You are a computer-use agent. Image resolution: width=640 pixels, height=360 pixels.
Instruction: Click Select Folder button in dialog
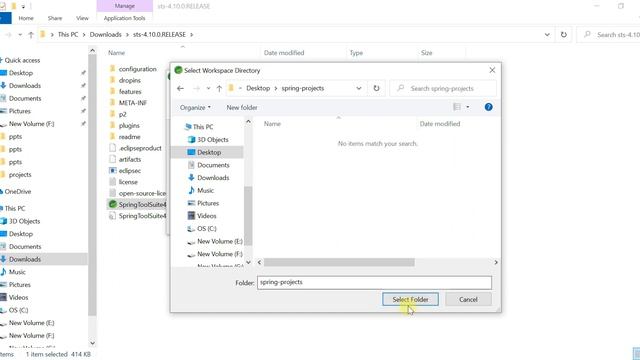(x=410, y=299)
